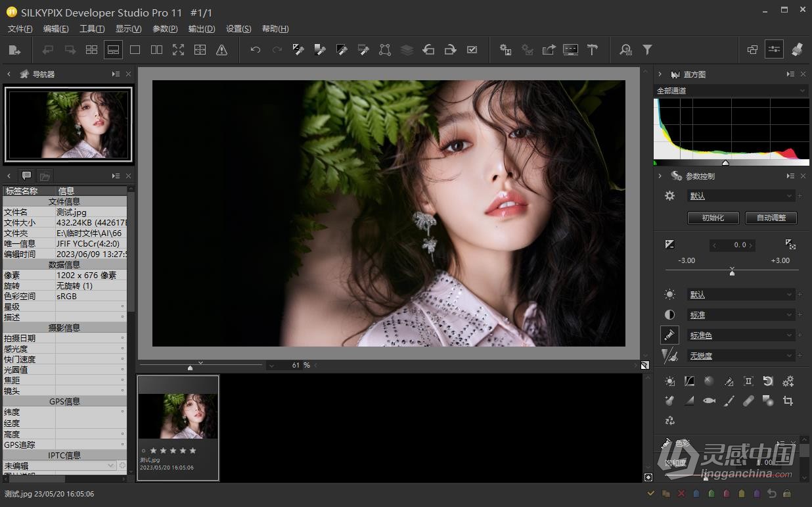Toggle single preview display mode

pyautogui.click(x=135, y=49)
